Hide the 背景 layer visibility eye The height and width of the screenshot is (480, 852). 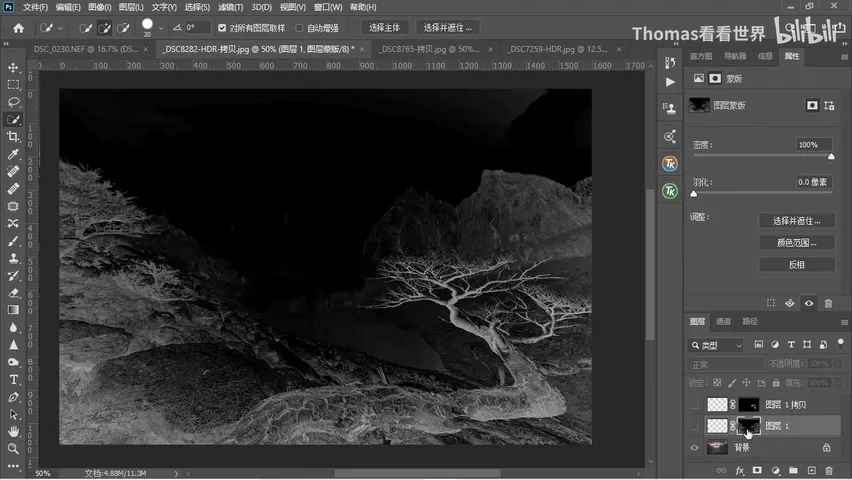(x=694, y=447)
